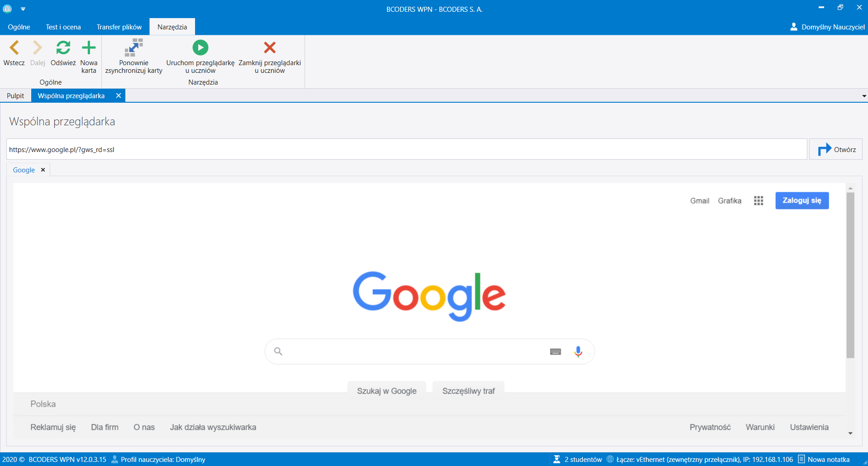Click Profil nauczyciela: Domyślny status entry

click(x=158, y=459)
